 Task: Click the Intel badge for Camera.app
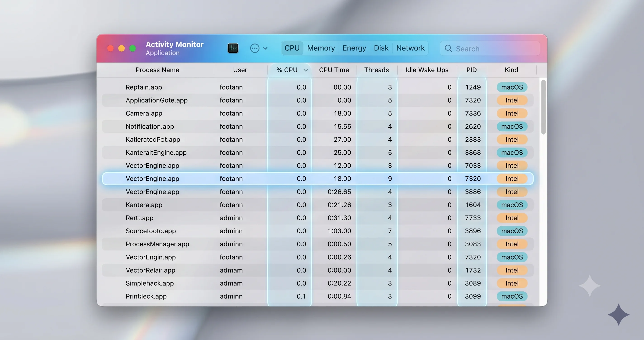[512, 113]
